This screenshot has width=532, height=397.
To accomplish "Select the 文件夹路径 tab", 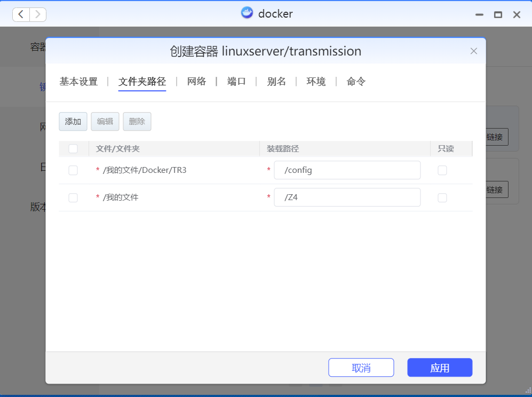I will (142, 82).
